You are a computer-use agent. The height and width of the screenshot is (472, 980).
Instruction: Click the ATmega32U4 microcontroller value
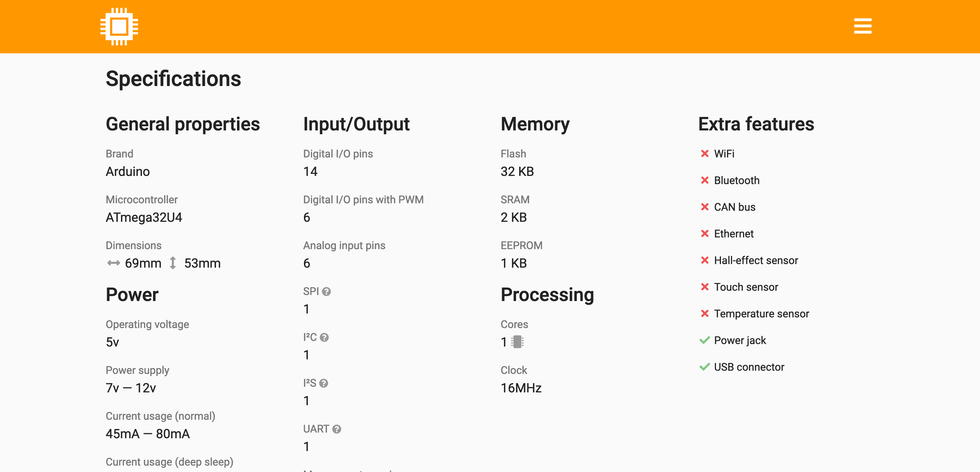[144, 218]
